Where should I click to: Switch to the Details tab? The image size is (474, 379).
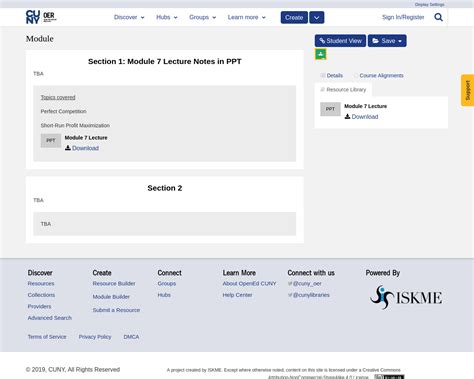point(332,75)
